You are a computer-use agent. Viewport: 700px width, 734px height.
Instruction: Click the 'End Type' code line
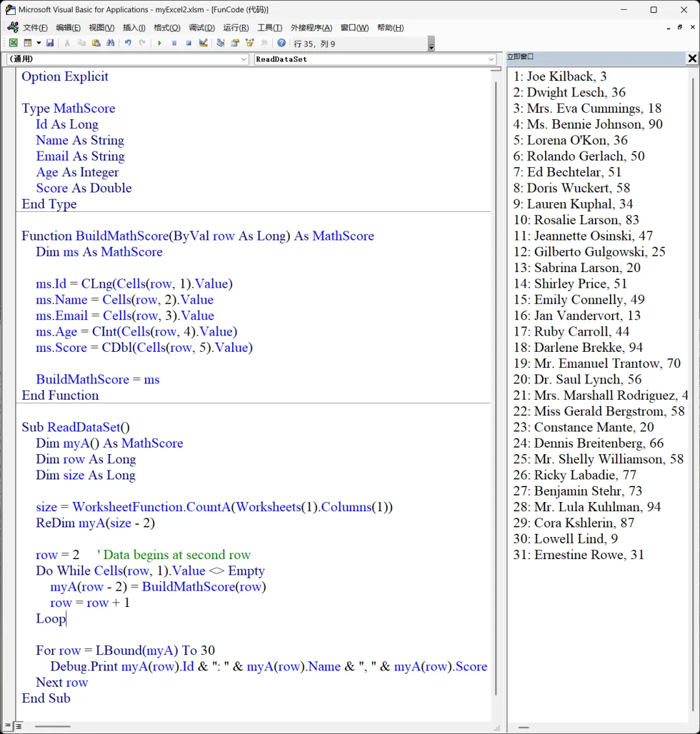pos(49,203)
